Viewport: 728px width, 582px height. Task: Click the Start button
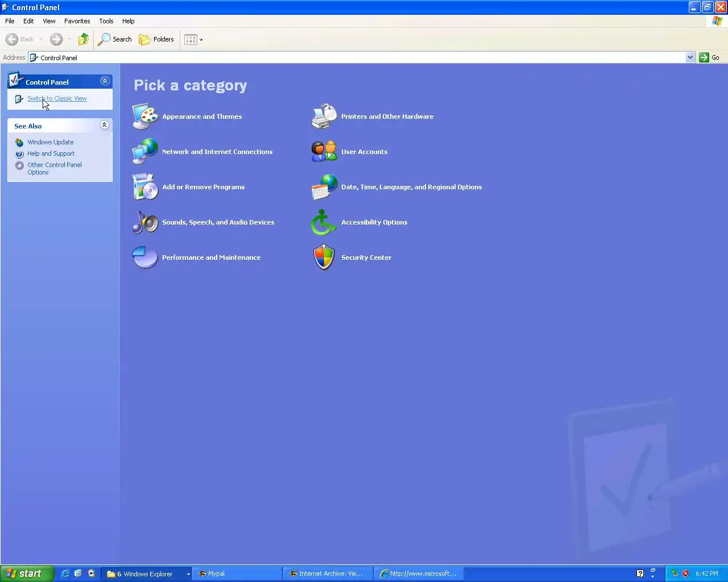[x=27, y=573]
